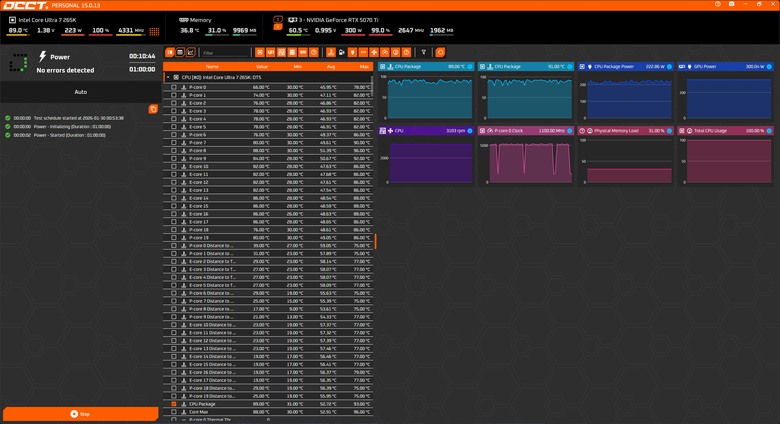Toggle the GPU hardware filter icon
Viewport: 780px width, 424px height.
[271, 52]
